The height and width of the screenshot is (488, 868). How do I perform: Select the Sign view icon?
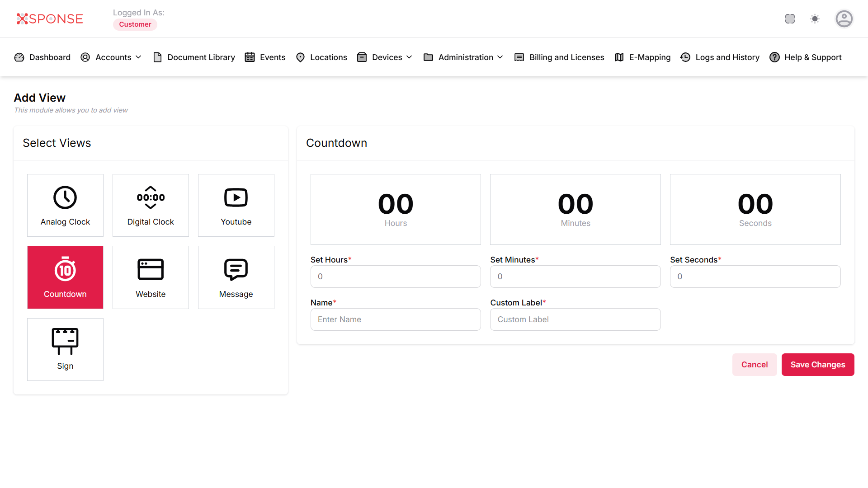pyautogui.click(x=65, y=342)
